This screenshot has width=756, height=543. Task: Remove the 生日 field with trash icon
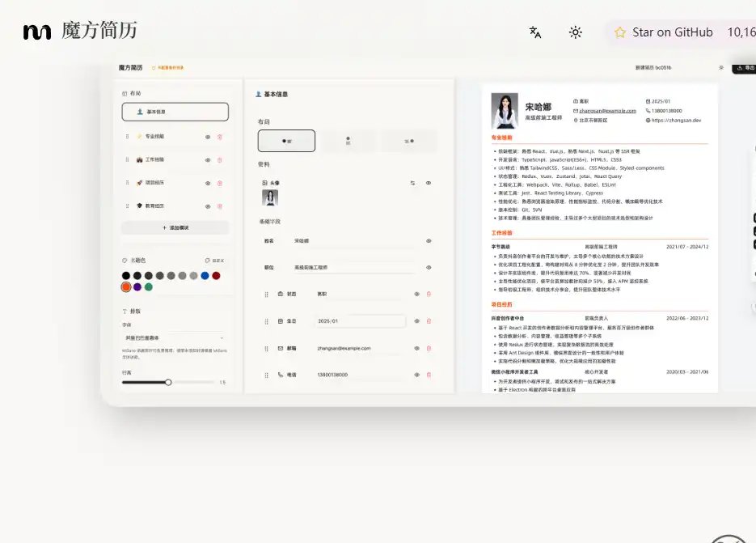(x=429, y=321)
